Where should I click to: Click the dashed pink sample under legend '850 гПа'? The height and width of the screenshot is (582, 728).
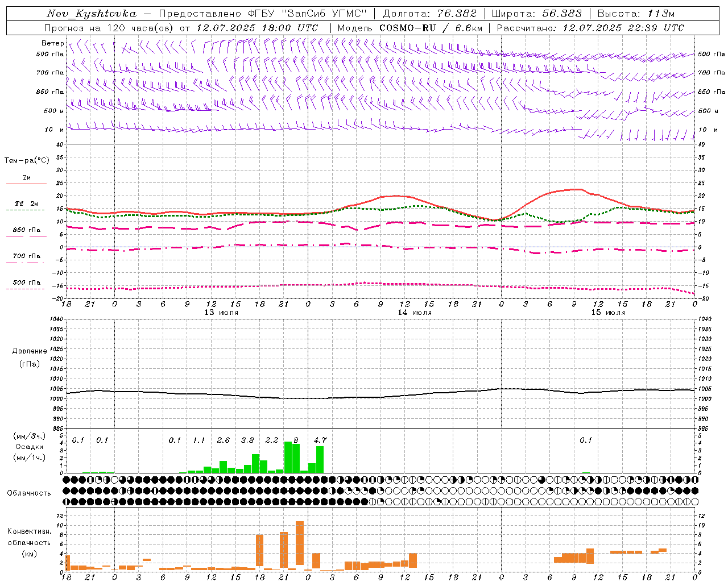coord(26,236)
